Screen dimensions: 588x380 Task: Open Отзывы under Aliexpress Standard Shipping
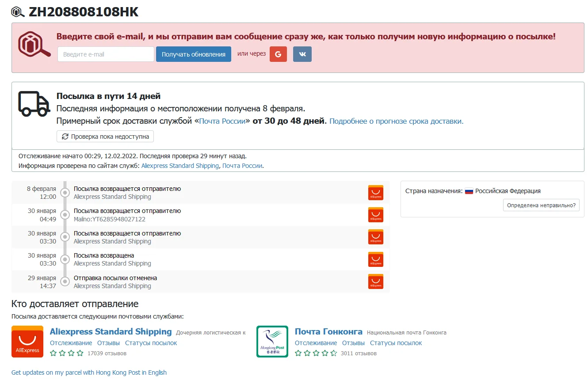pos(109,343)
